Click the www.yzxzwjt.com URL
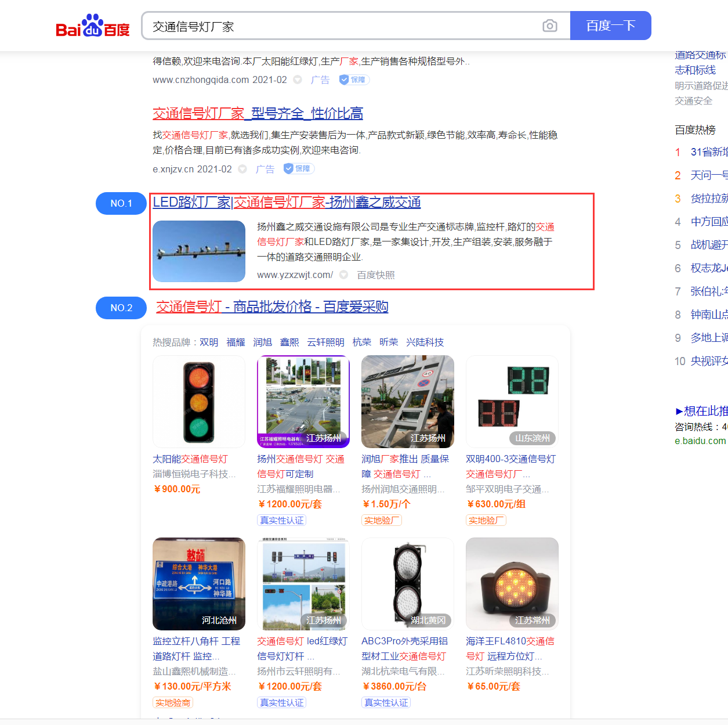This screenshot has width=728, height=725. tap(295, 275)
